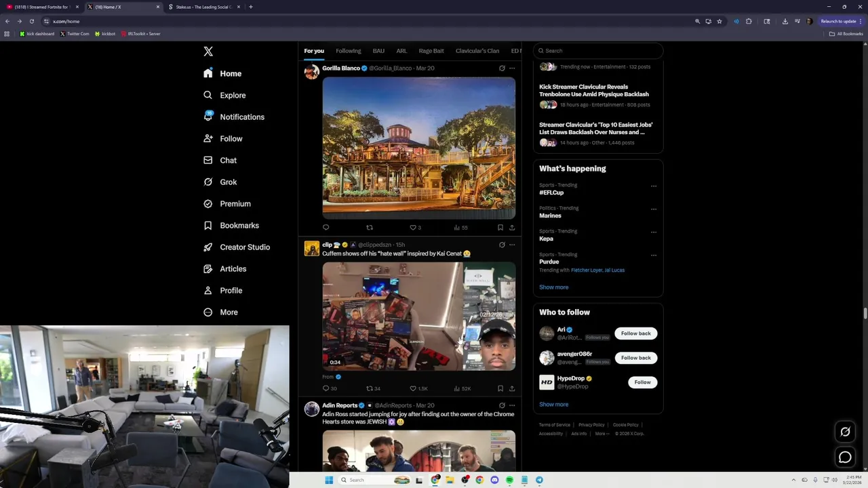Open the All Bookmarks folder

click(846, 34)
